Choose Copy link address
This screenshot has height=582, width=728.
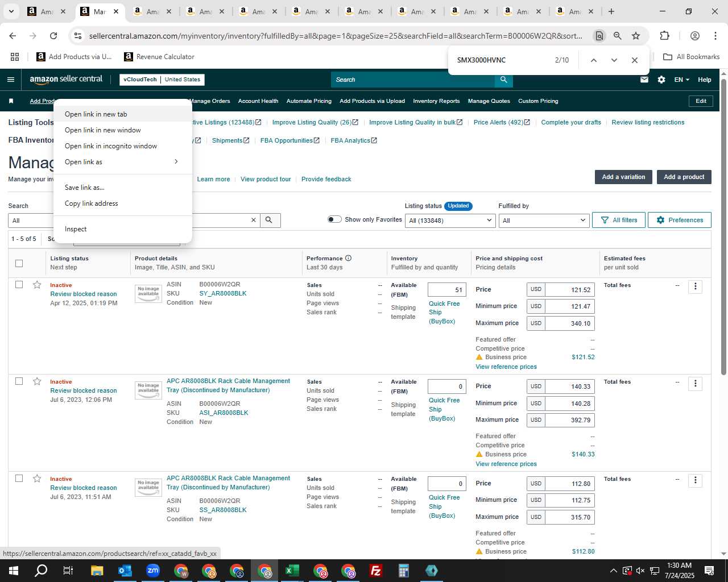(x=122, y=203)
